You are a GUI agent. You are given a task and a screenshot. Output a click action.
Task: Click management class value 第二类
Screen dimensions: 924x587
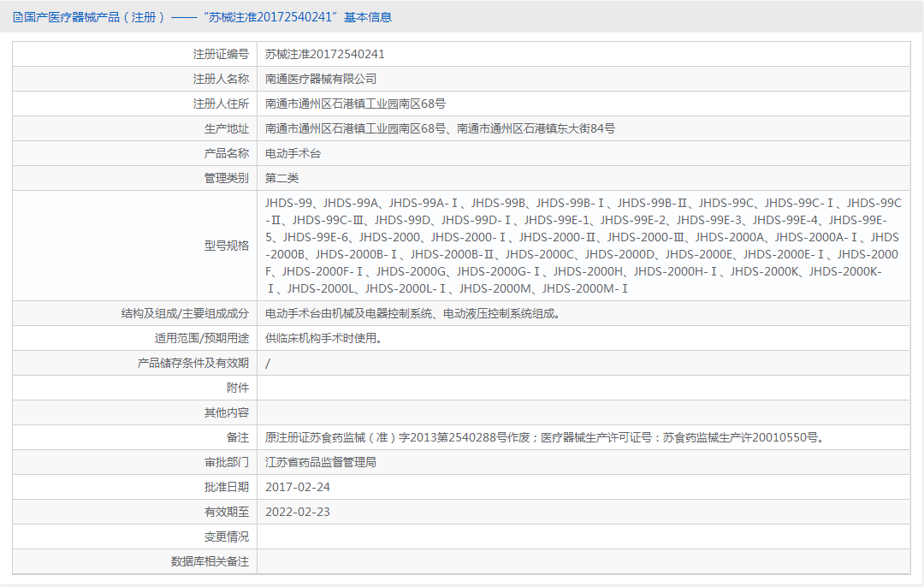[281, 178]
